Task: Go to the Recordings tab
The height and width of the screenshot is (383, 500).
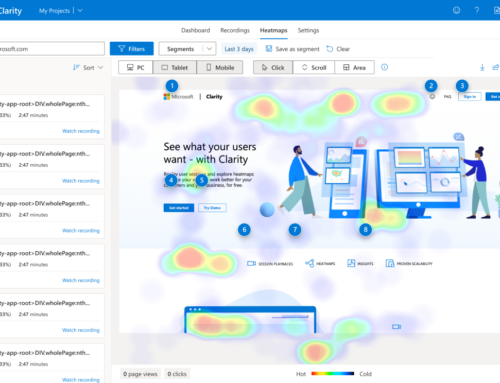Action: click(235, 30)
